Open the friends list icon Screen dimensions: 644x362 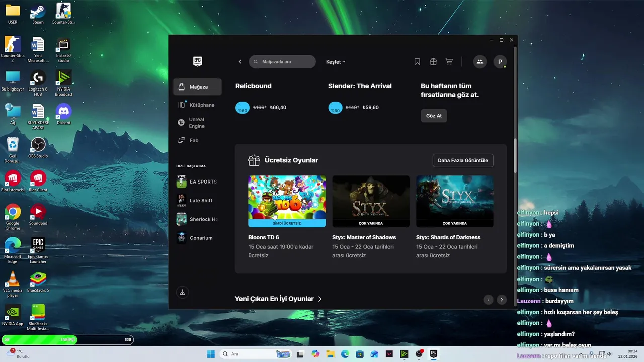click(479, 62)
